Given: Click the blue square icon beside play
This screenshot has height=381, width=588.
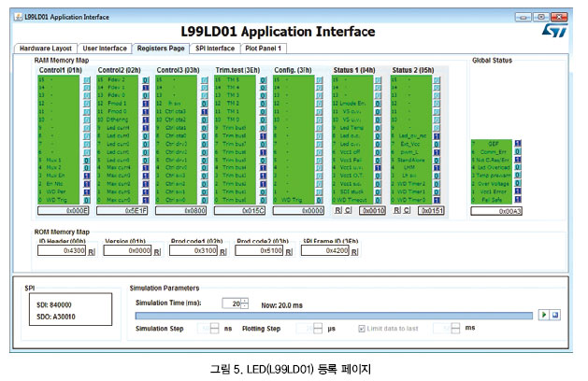Looking at the screenshot, I should coord(555,315).
